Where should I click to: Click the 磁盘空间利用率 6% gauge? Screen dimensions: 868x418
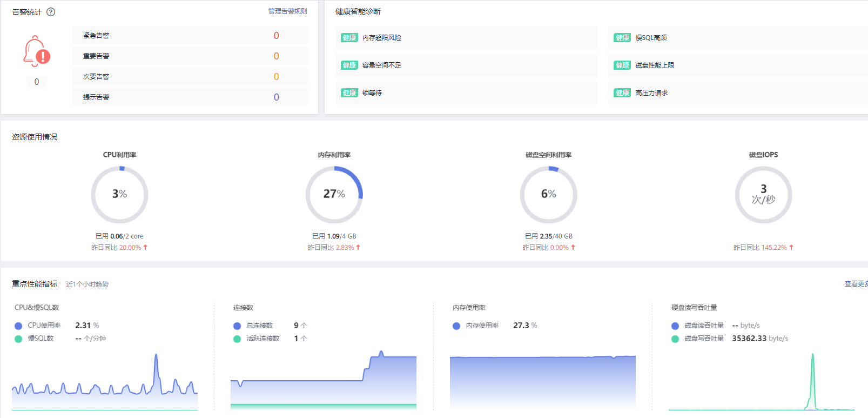click(549, 195)
